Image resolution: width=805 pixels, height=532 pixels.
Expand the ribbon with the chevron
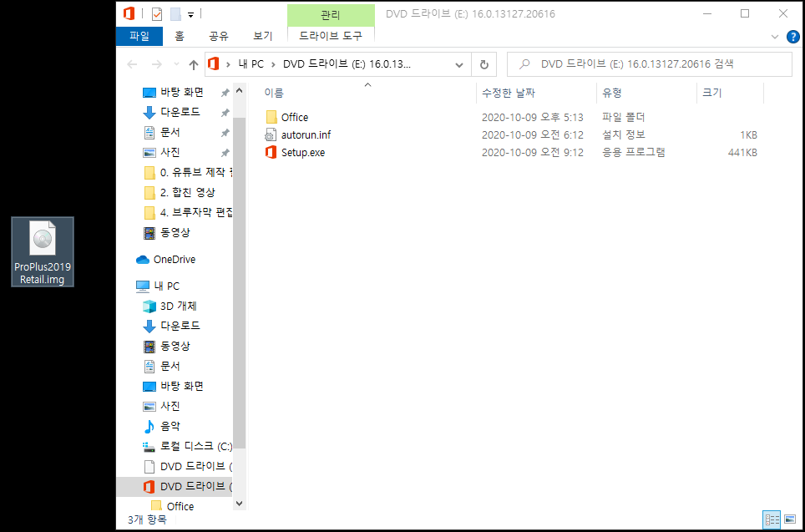coord(775,37)
